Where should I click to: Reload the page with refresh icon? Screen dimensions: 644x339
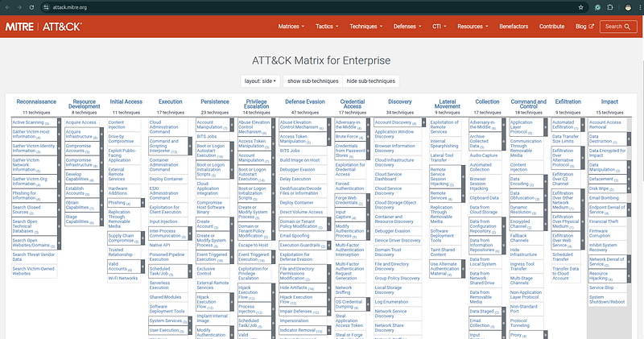[x=31, y=7]
